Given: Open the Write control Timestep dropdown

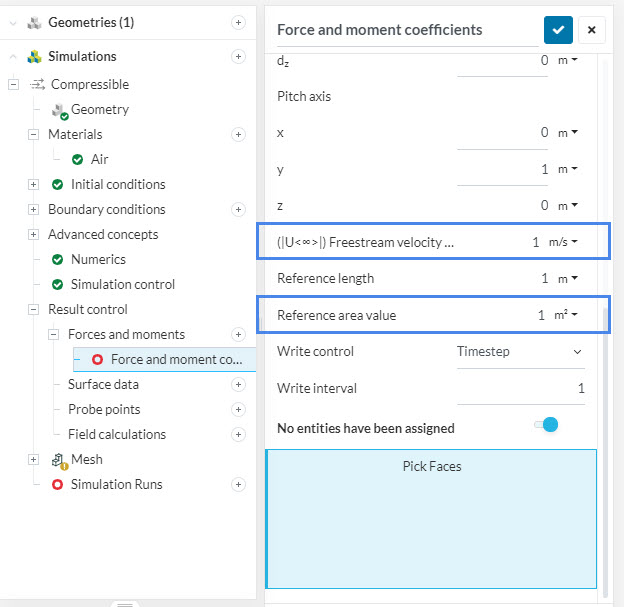Looking at the screenshot, I should (520, 352).
